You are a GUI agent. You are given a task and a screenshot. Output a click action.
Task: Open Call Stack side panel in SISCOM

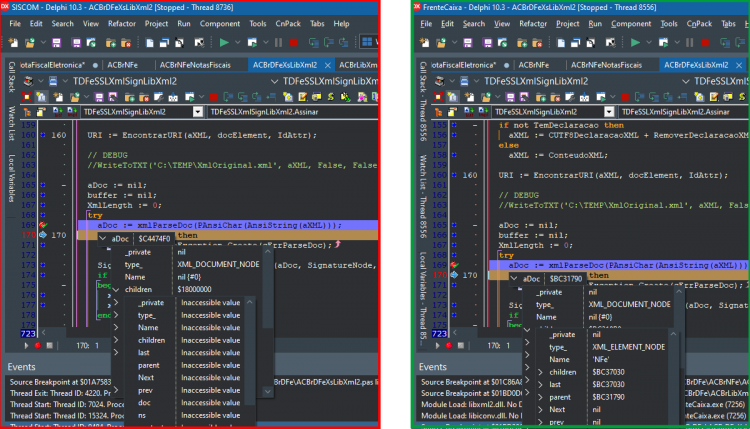(11, 77)
